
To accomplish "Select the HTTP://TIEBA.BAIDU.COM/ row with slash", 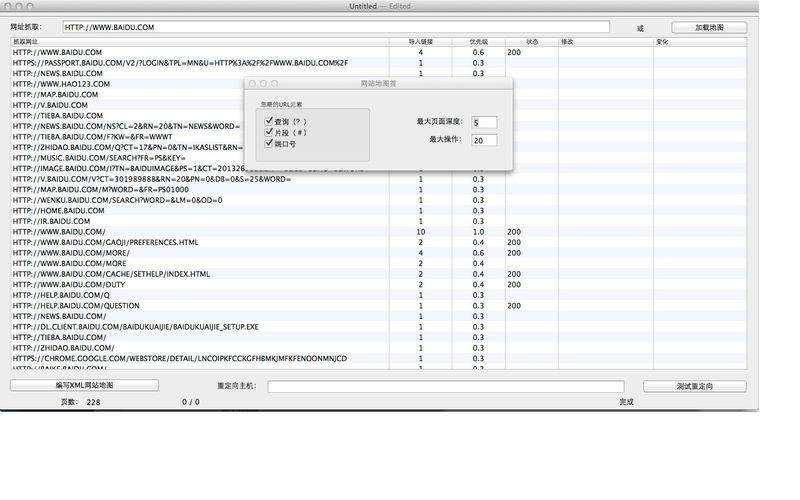I will coord(379,337).
